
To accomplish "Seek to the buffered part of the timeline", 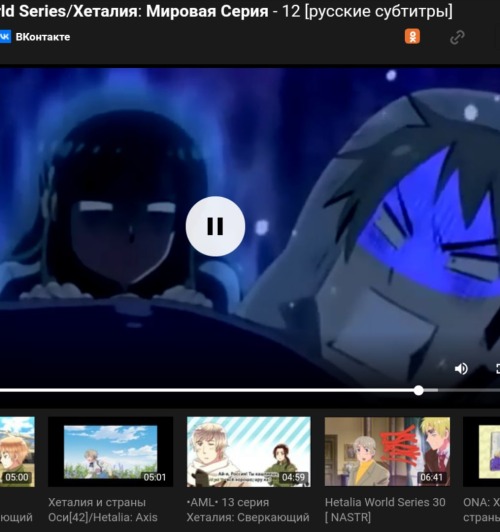I will click(x=431, y=391).
